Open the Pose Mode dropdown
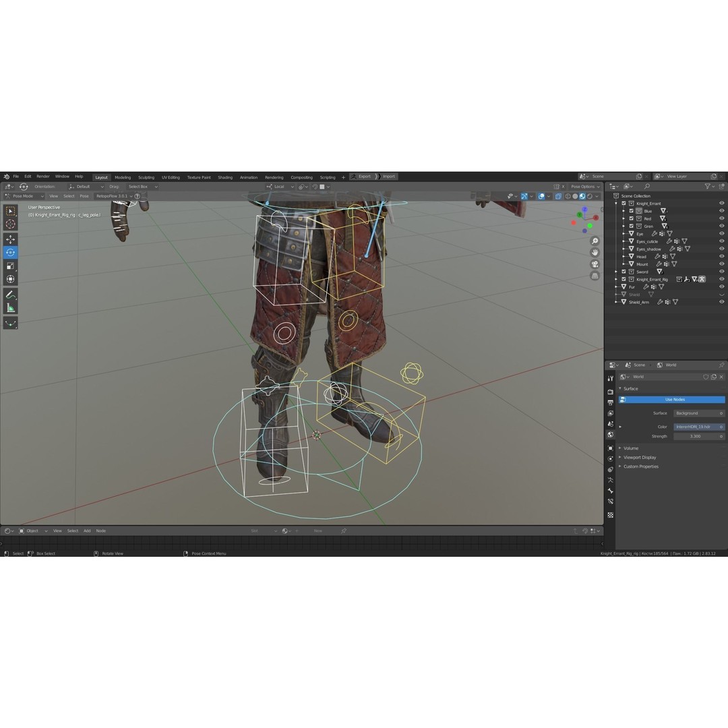This screenshot has height=728, width=728. 24,196
